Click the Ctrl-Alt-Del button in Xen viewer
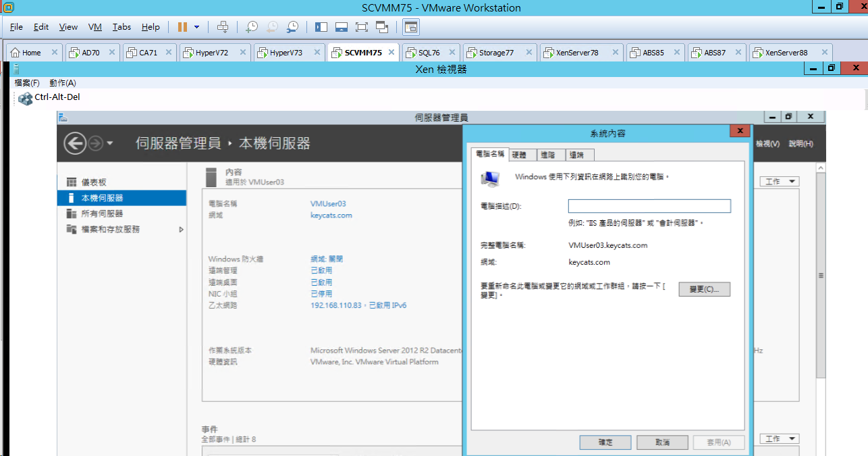The image size is (868, 456). click(x=49, y=97)
